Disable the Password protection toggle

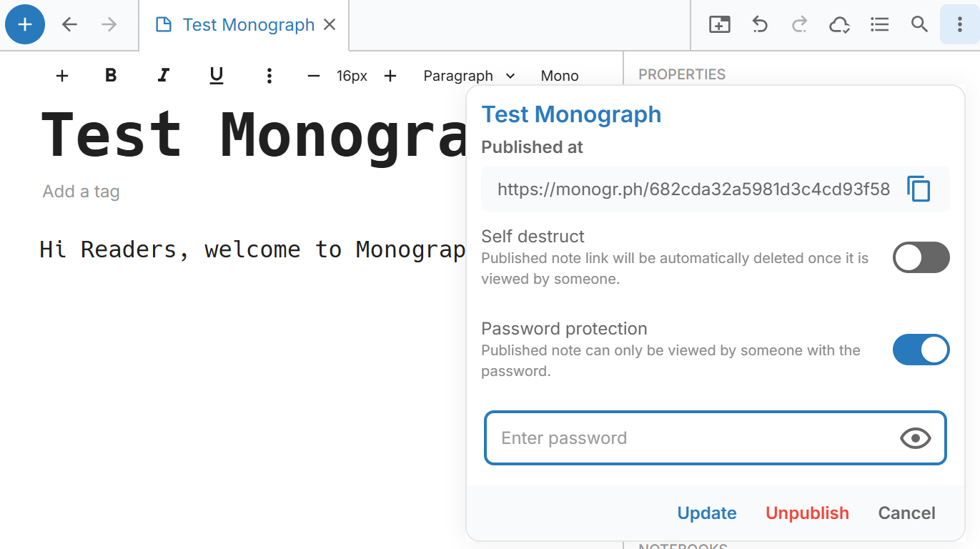(x=921, y=350)
